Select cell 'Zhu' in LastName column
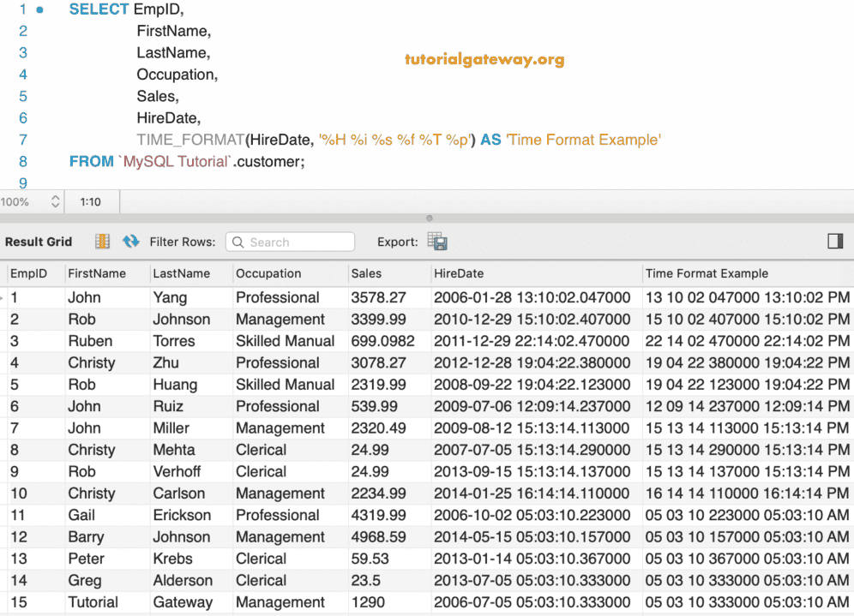 165,363
